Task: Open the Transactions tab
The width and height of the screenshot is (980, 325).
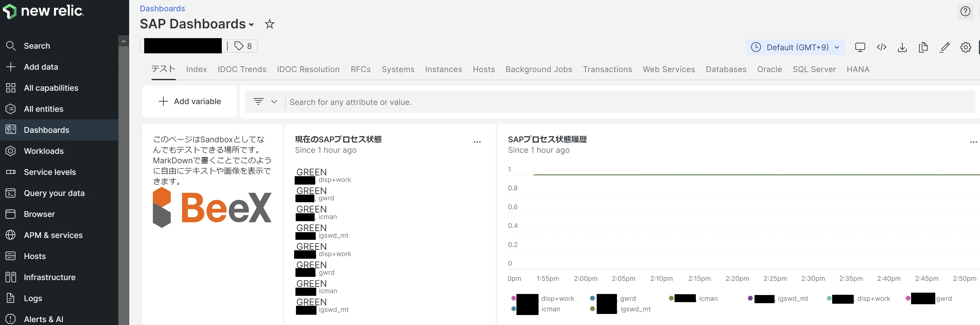Action: [x=607, y=69]
